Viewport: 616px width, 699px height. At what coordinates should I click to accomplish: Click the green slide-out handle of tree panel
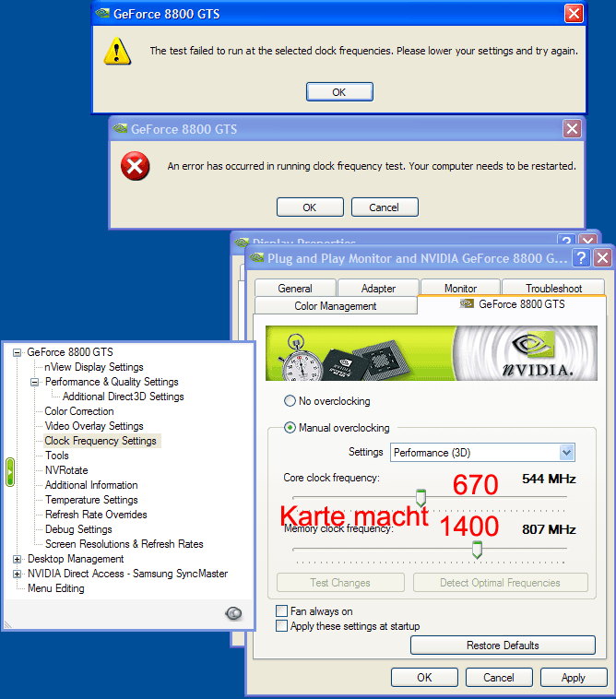click(x=10, y=471)
